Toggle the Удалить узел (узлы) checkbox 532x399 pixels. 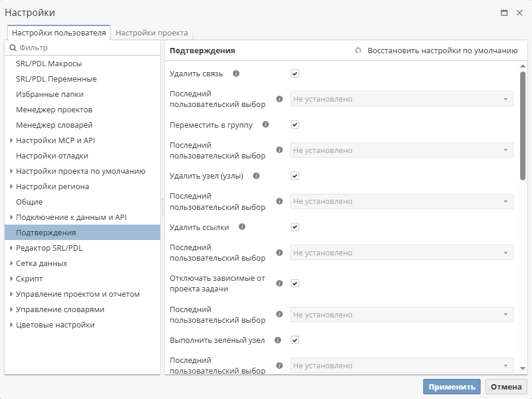(294, 176)
